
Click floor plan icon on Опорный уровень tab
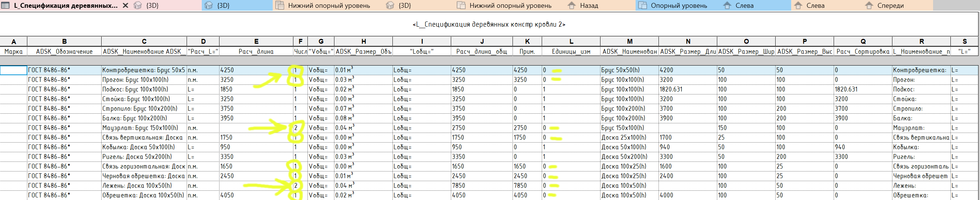(643, 6)
